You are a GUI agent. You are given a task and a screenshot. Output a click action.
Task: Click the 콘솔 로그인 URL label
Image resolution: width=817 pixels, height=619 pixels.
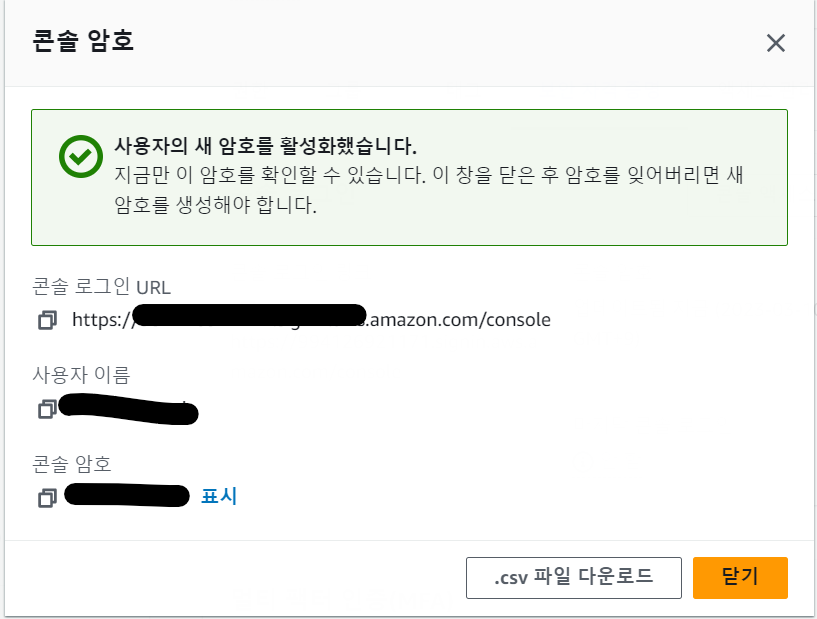[101, 287]
